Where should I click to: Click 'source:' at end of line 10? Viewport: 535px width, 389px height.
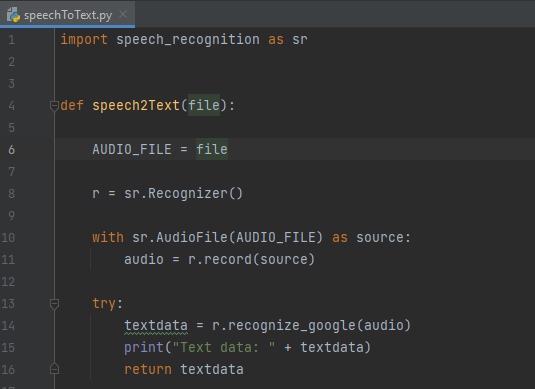coord(384,237)
